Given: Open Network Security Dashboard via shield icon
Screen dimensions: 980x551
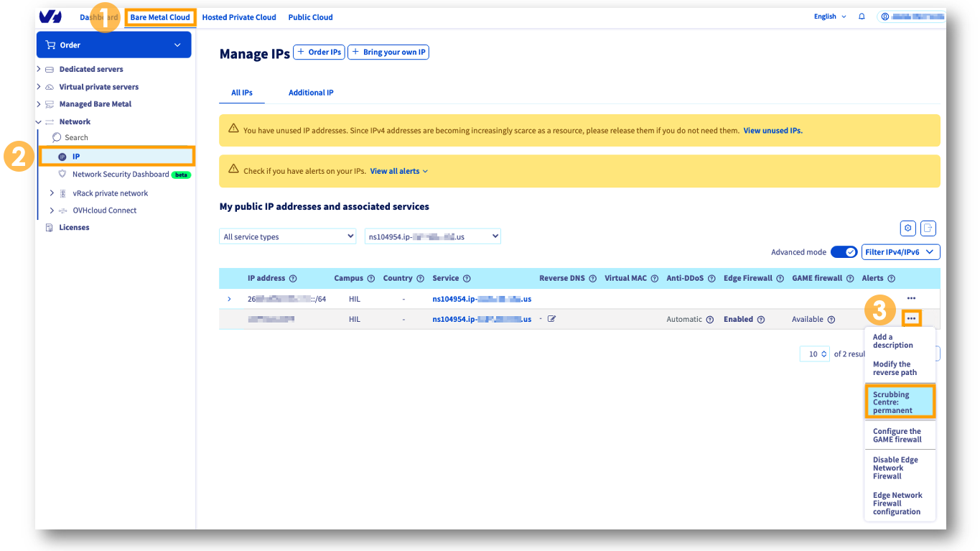Looking at the screenshot, I should pos(62,174).
